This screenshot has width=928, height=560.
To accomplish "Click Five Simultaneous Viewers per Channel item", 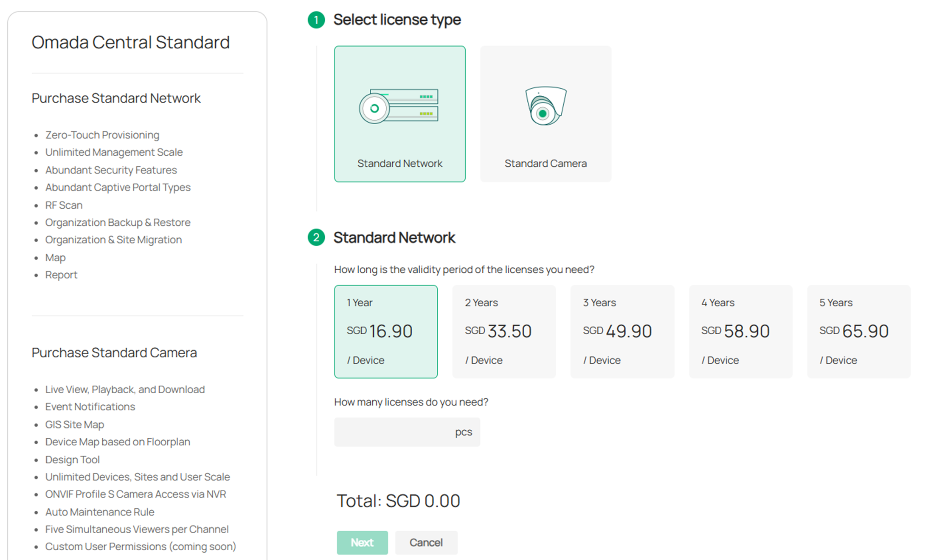I will pyautogui.click(x=137, y=529).
